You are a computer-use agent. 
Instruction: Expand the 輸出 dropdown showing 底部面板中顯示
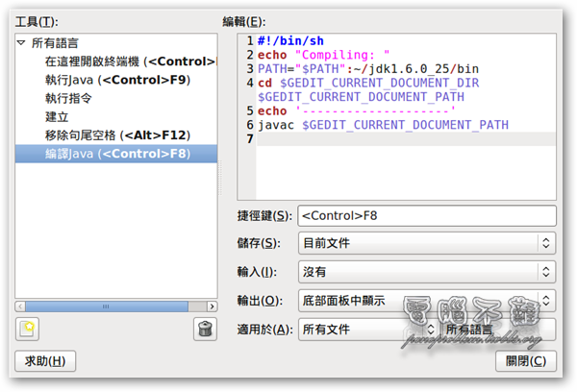pyautogui.click(x=426, y=301)
